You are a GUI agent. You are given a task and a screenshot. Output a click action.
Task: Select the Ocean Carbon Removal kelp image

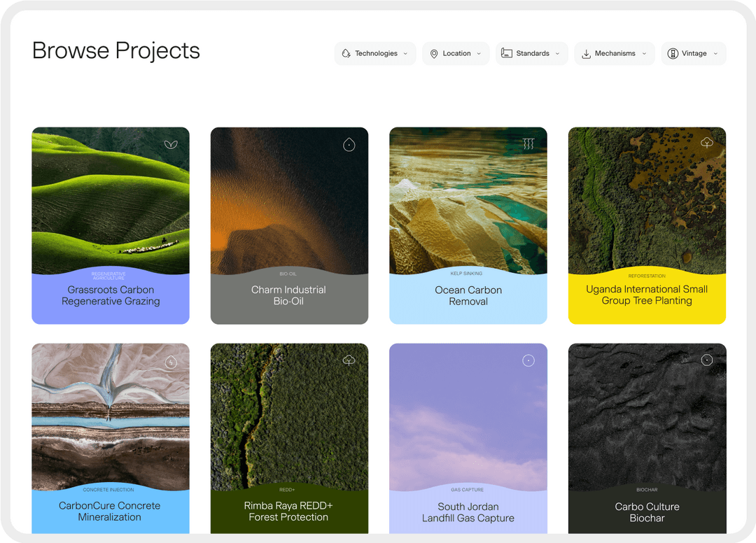pos(468,200)
